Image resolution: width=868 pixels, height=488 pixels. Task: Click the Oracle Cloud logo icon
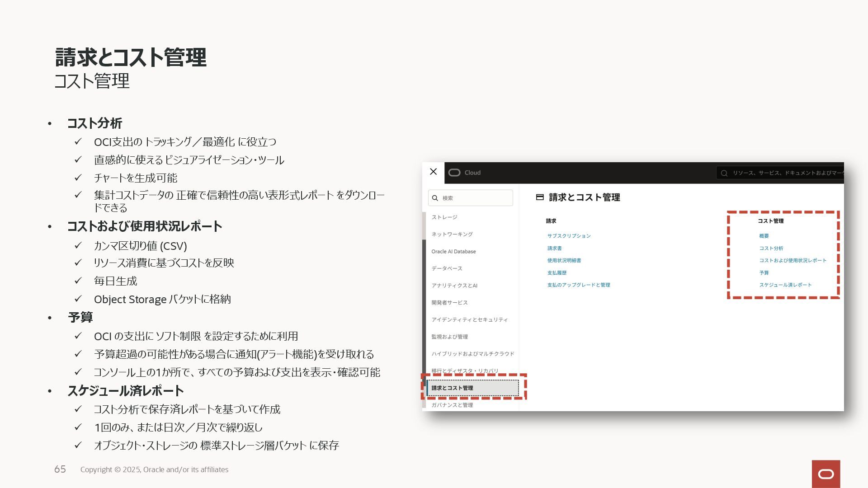click(x=454, y=173)
